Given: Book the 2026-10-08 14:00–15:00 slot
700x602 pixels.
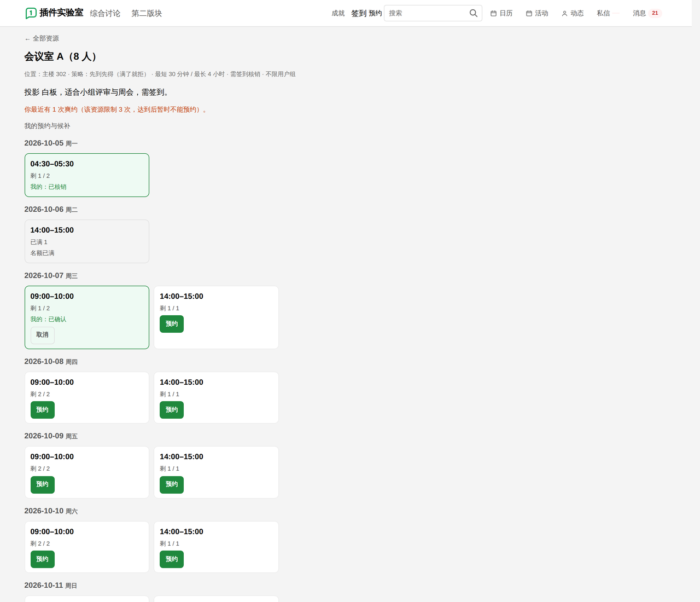Looking at the screenshot, I should (x=172, y=410).
